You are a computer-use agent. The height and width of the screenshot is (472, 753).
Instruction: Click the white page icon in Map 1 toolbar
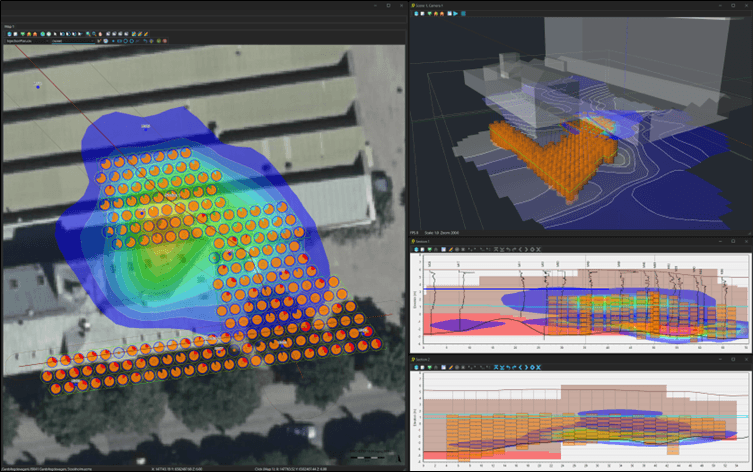click(x=15, y=34)
